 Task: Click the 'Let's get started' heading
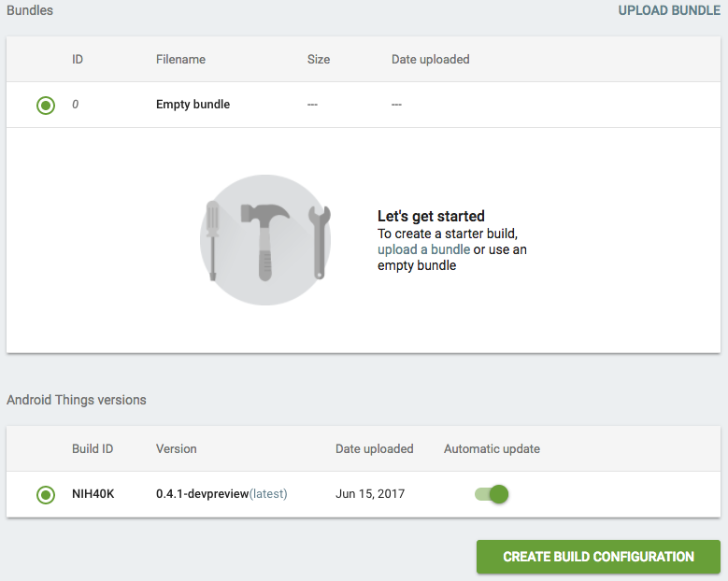point(431,216)
